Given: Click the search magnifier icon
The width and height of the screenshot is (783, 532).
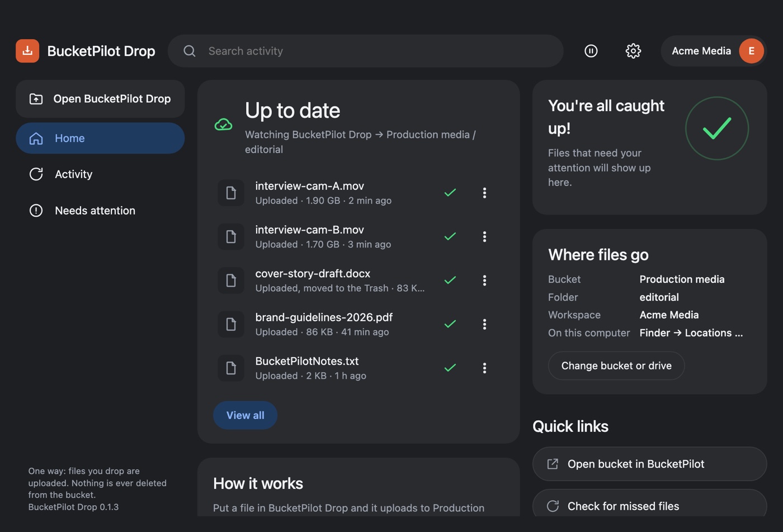Looking at the screenshot, I should click(190, 51).
